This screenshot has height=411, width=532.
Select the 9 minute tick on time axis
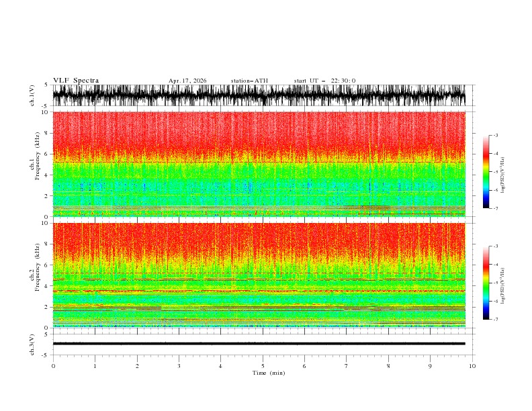[430, 366]
